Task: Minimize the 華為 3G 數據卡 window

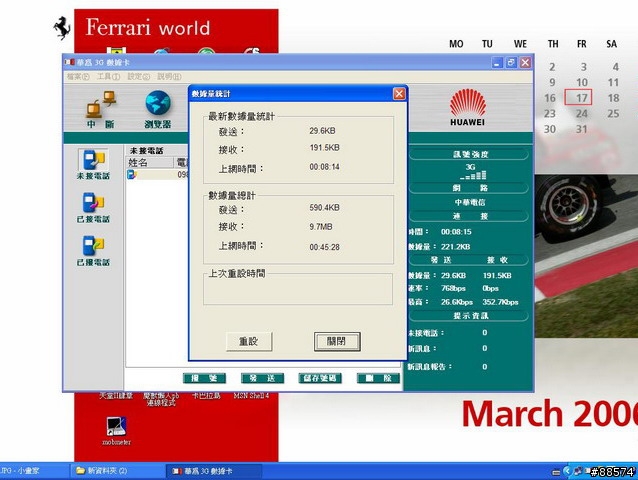Action: click(x=497, y=63)
